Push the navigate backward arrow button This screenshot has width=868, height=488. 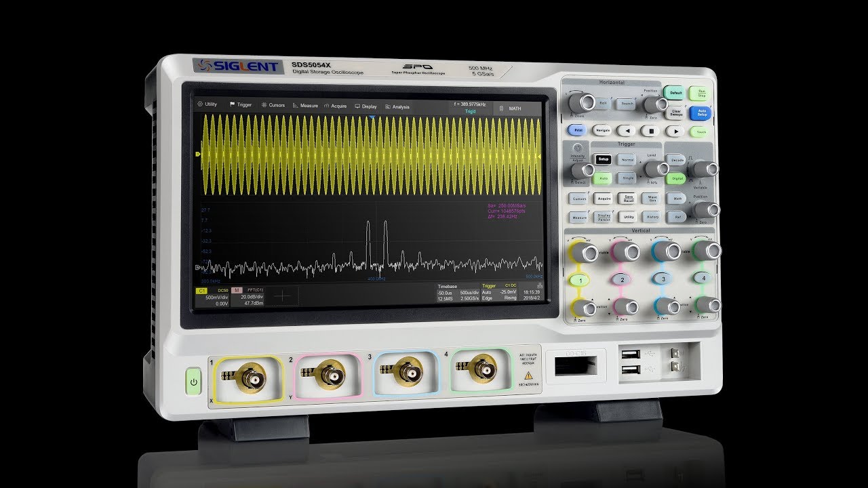627,131
